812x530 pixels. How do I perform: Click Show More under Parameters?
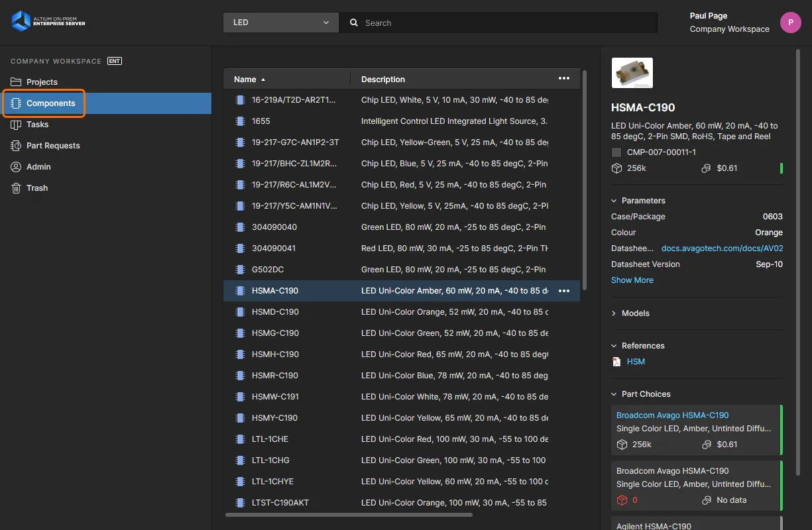[632, 280]
